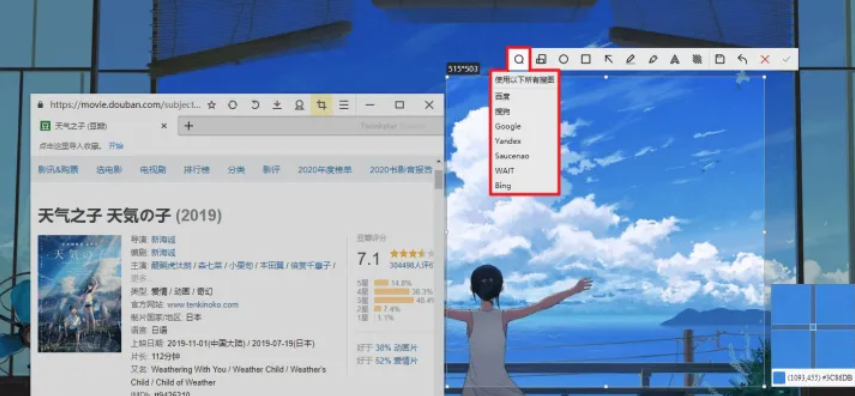The width and height of the screenshot is (855, 396).
Task: Activate the text annotation tool
Action: click(675, 59)
